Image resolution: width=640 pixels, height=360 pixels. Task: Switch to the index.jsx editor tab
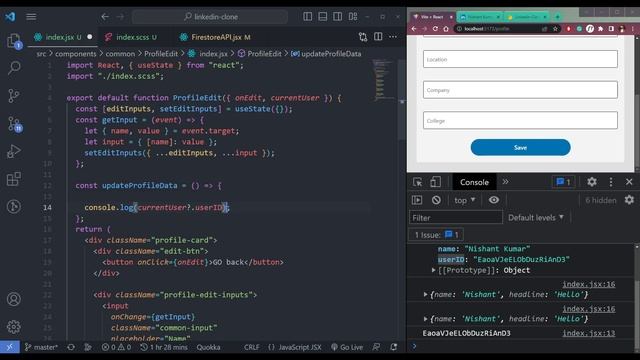63,37
